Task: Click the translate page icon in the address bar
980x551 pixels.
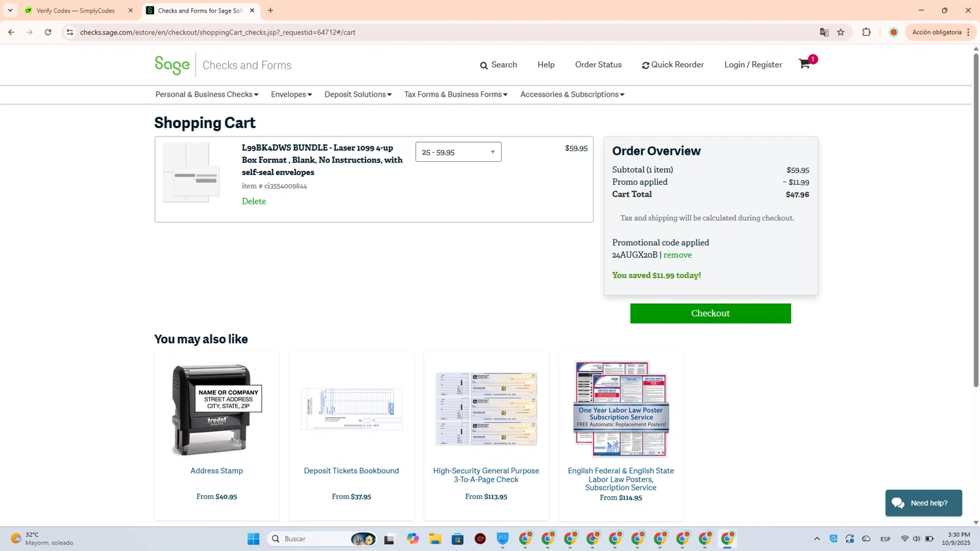Action: (x=824, y=32)
